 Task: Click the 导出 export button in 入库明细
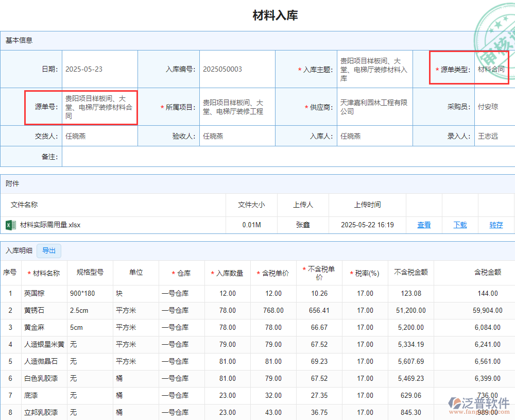point(49,251)
